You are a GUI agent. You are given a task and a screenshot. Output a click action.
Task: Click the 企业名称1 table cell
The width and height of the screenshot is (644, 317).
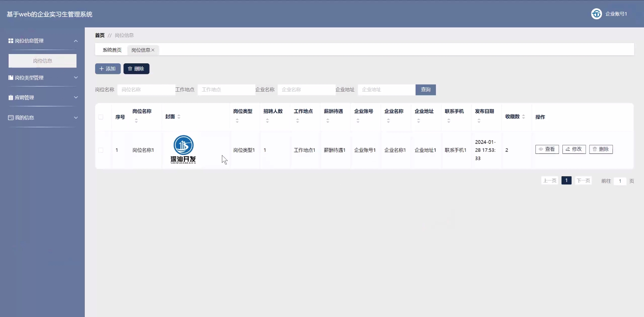(x=395, y=150)
